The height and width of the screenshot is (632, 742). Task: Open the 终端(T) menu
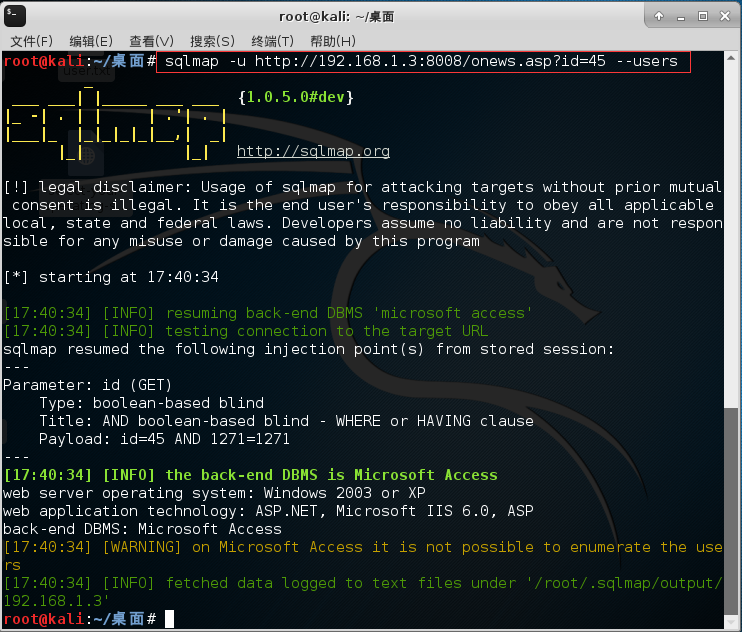272,41
